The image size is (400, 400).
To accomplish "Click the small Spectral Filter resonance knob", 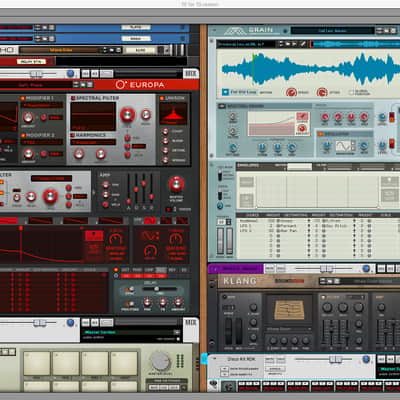I will click(x=146, y=115).
